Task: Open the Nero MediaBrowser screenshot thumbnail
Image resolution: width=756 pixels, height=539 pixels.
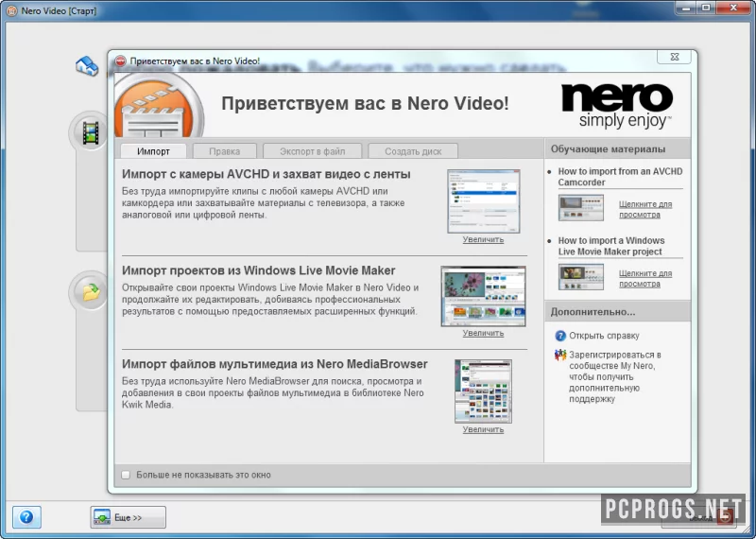Action: pyautogui.click(x=483, y=391)
